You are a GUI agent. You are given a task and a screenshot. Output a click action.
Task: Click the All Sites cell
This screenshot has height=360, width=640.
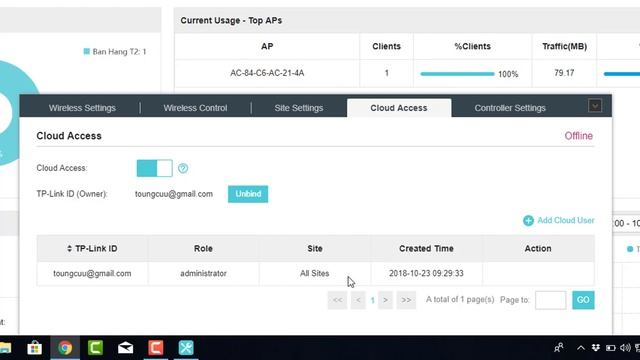(314, 273)
